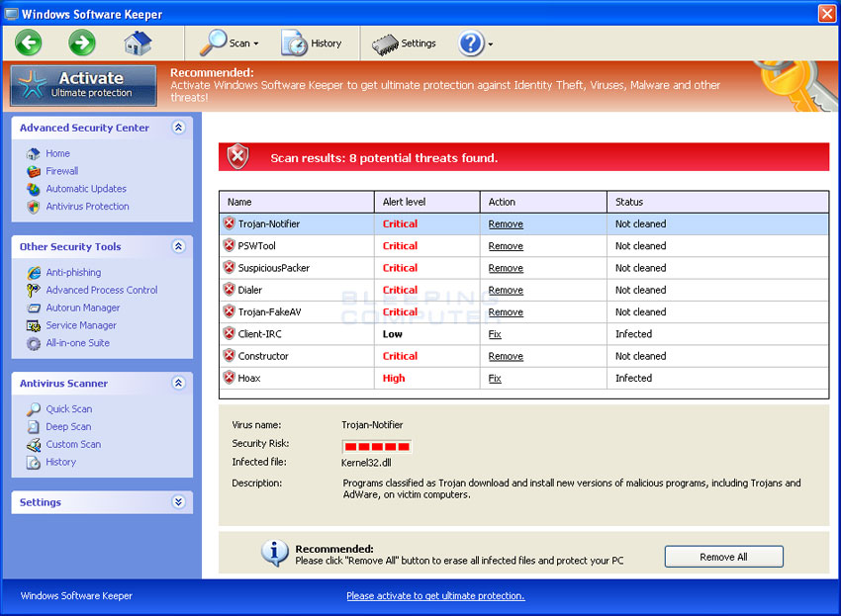
Task: Click the Anti-phishing icon
Action: (34, 273)
